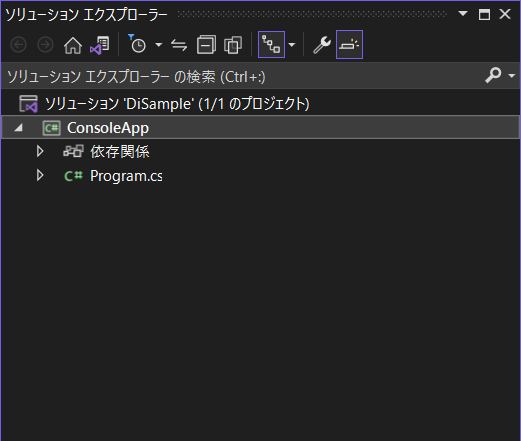The width and height of the screenshot is (521, 441).
Task: Click the magnifier search icon
Action: 493,75
